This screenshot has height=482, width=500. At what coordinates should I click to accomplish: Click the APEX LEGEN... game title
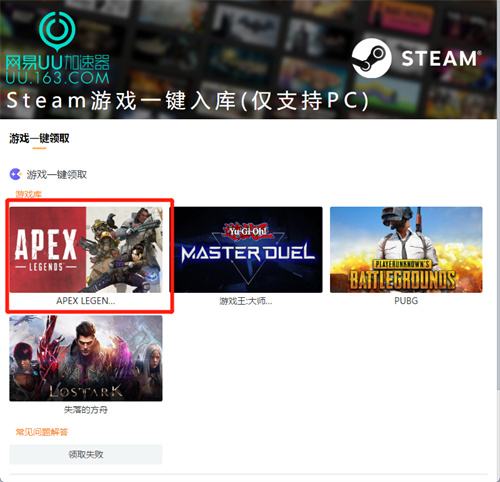(x=86, y=301)
